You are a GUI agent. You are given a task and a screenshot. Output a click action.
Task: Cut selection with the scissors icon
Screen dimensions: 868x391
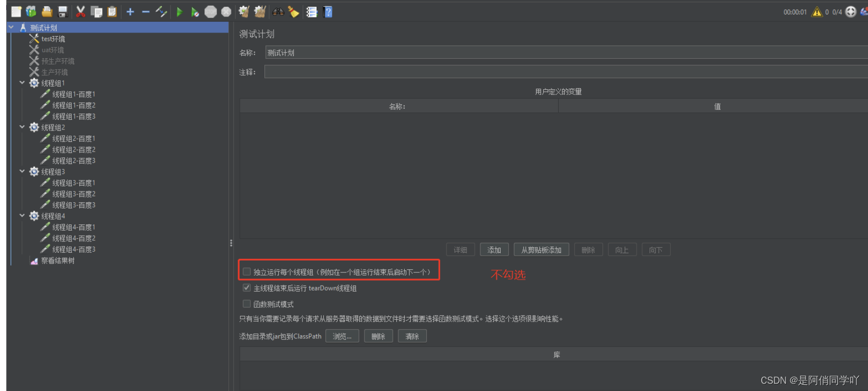(x=80, y=12)
